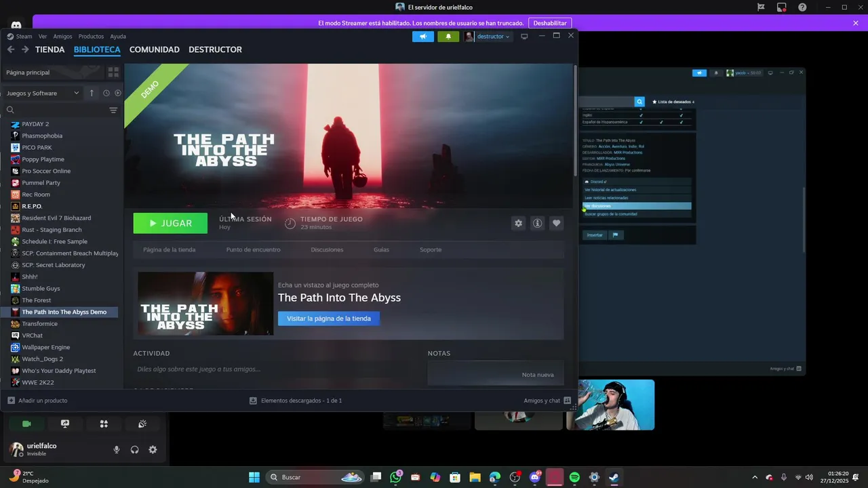The image size is (868, 488).
Task: Click the full game promo thumbnail
Action: pos(205,304)
